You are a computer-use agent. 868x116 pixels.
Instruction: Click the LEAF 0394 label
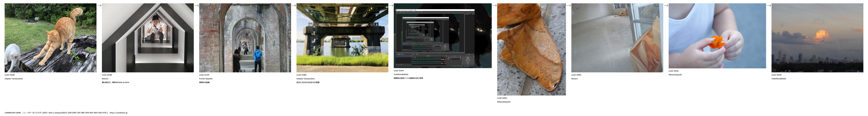399,71
